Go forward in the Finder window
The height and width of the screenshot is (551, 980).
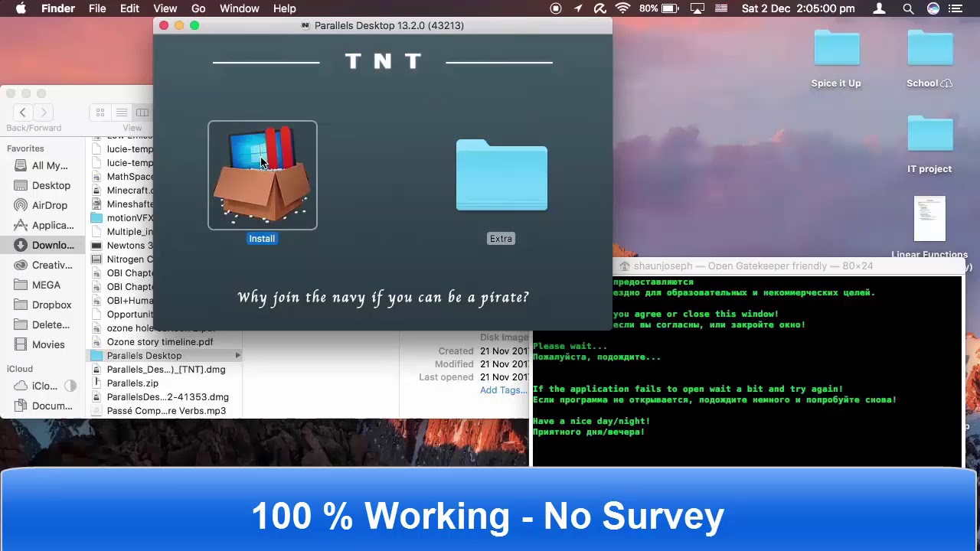(x=44, y=112)
